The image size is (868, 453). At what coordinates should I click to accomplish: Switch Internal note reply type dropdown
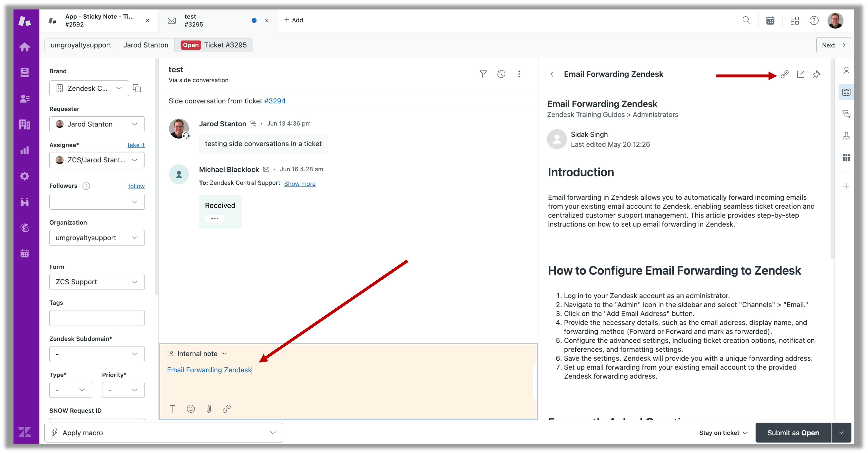coord(197,353)
